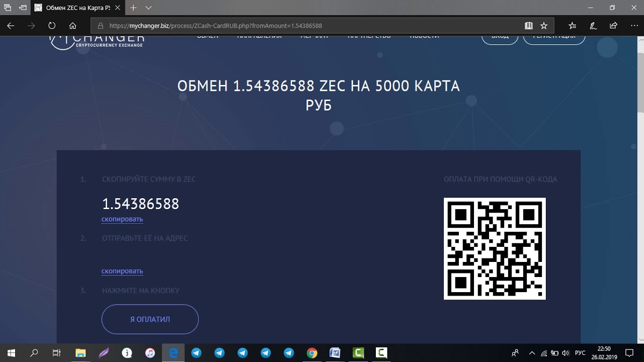Open a new tab with plus button
Screen dimensions: 644x362
[133, 8]
